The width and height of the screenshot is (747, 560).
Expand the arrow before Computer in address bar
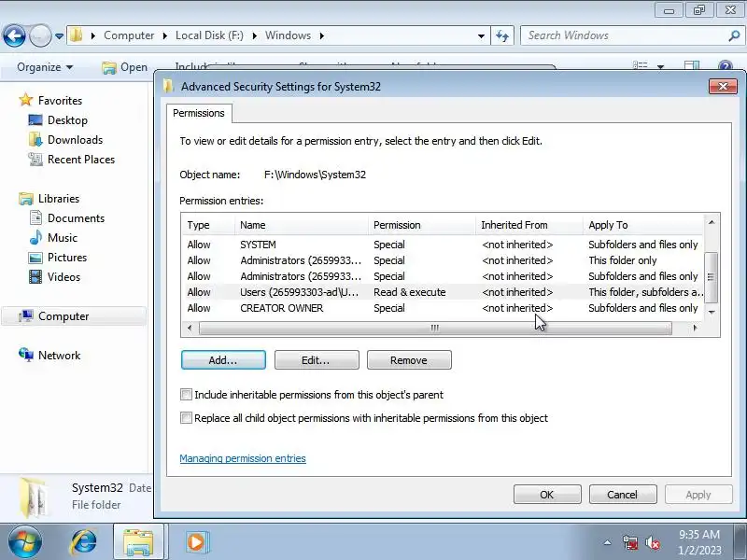(93, 35)
